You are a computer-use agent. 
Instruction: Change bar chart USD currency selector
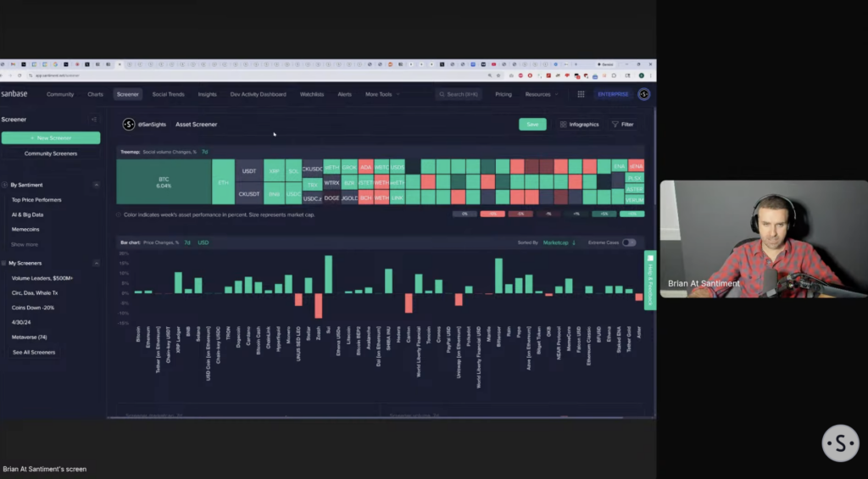(203, 242)
